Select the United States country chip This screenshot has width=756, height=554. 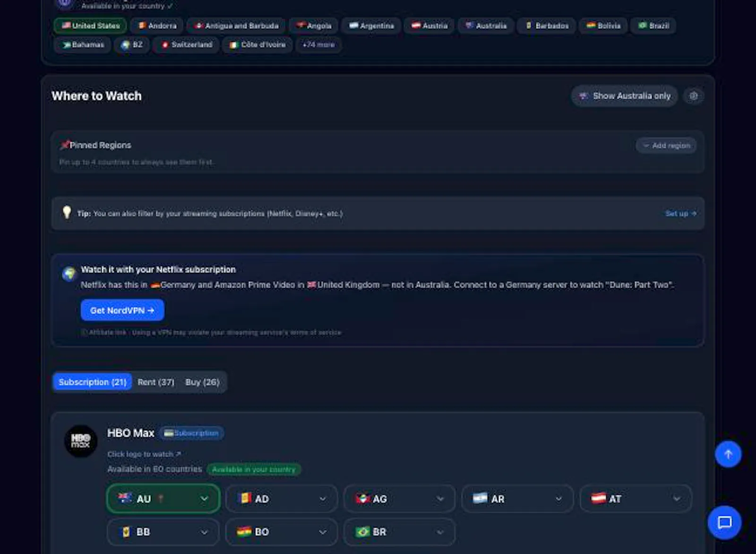pyautogui.click(x=90, y=26)
